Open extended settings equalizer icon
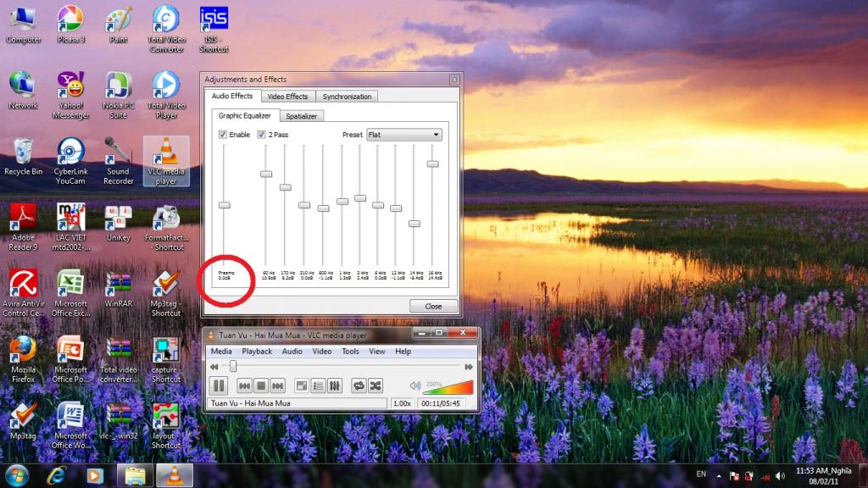Screen dimensions: 868x488 click(x=335, y=385)
